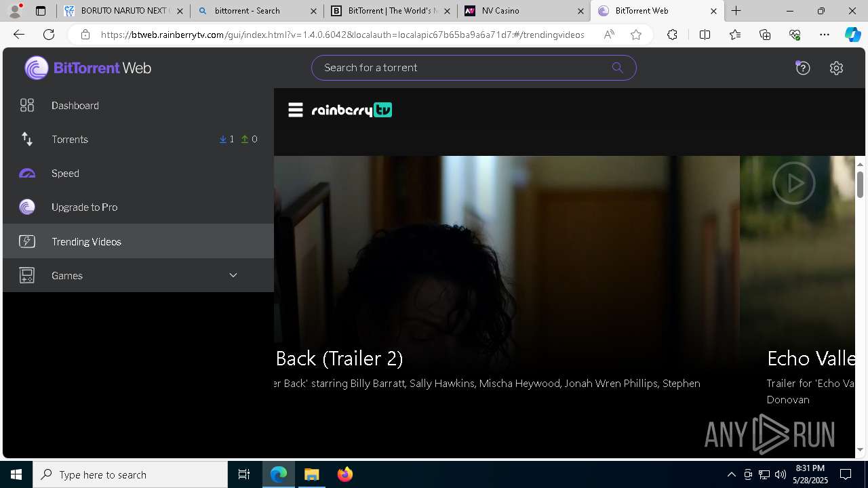Click the BitTorrent Web logo

[x=87, y=68]
